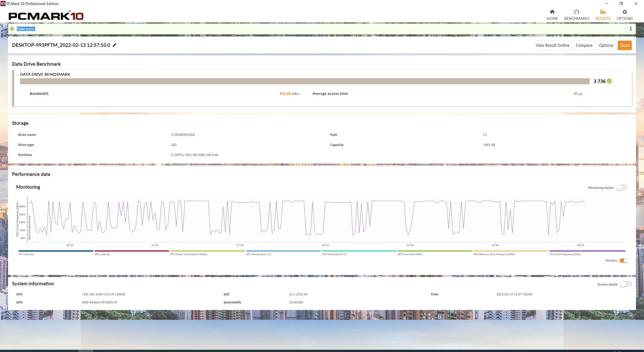Click the GPU Load (%) red legend bar

132,251
